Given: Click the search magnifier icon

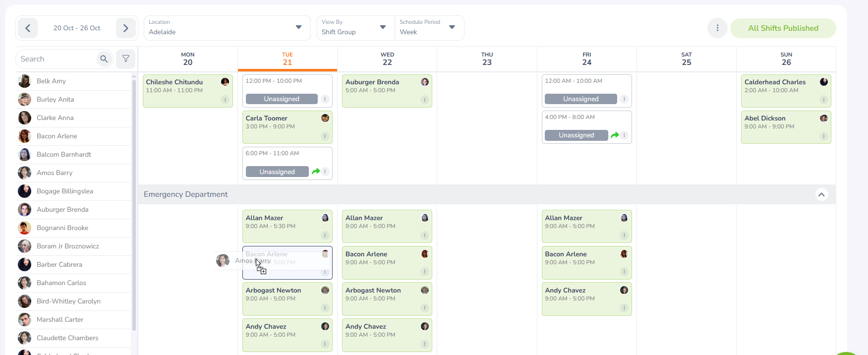Looking at the screenshot, I should [104, 59].
